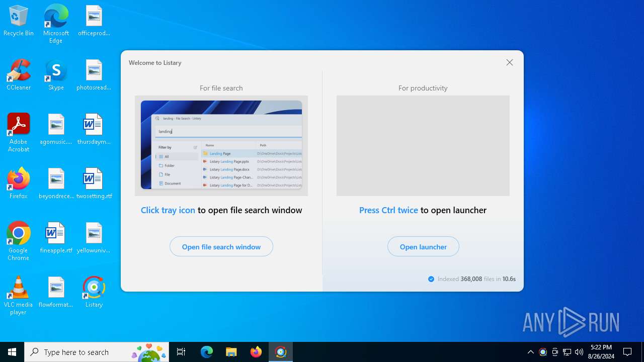
Task: Click Open file search window button
Action: 221,247
